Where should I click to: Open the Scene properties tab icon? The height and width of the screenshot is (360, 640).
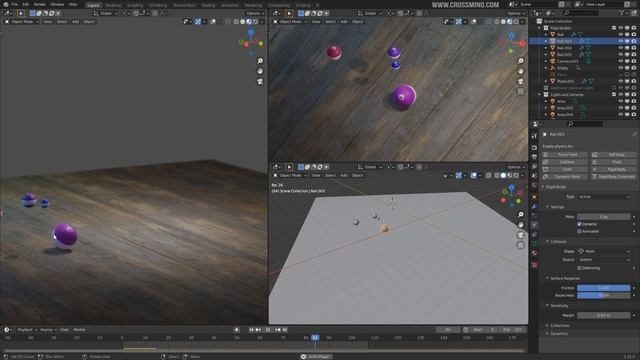click(x=535, y=176)
